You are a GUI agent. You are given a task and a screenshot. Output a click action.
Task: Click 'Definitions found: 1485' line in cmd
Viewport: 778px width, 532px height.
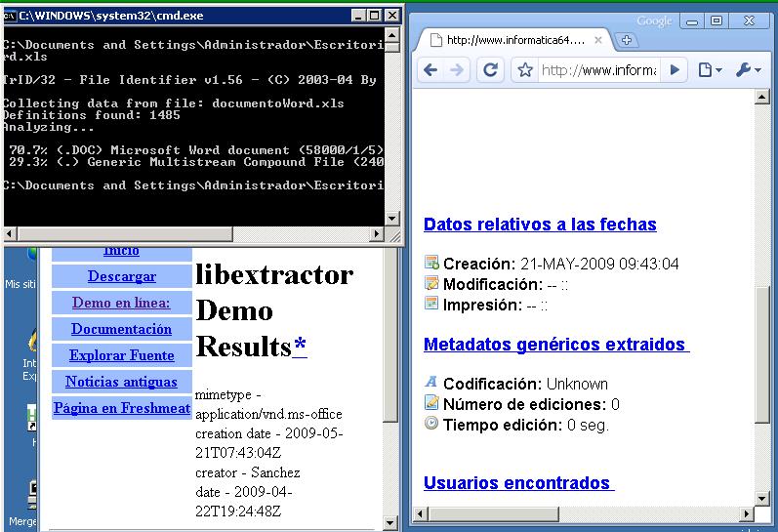92,115
